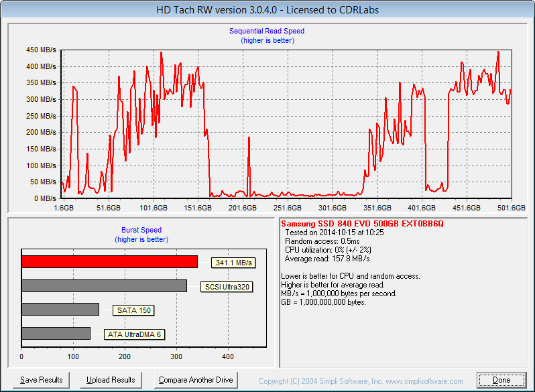Click the Random access 0.5ms line
This screenshot has height=392, width=535.
coord(322,241)
